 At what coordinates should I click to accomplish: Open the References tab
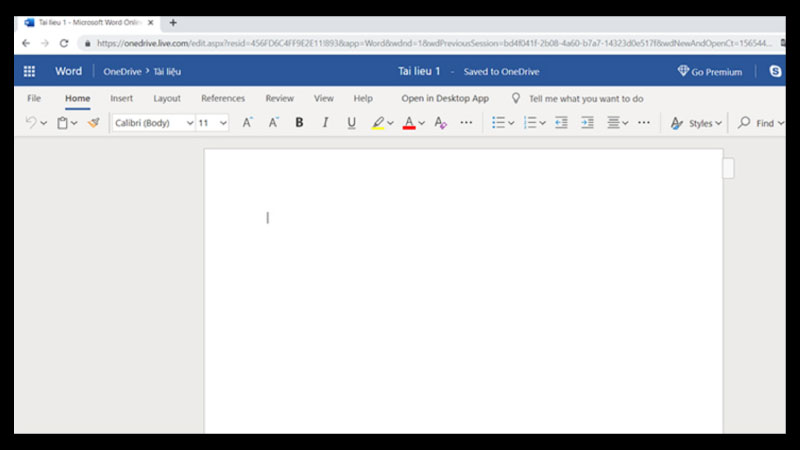coord(223,99)
